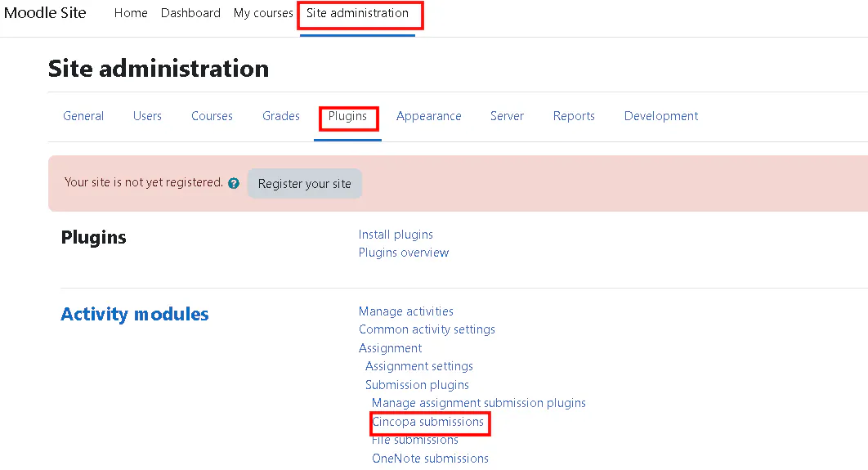Open the File submissions link

(x=415, y=440)
